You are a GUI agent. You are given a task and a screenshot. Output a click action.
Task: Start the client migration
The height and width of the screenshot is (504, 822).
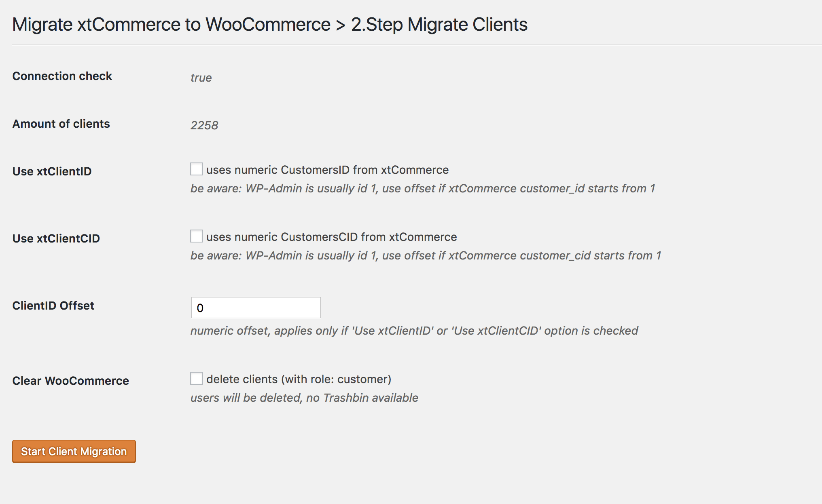(74, 451)
